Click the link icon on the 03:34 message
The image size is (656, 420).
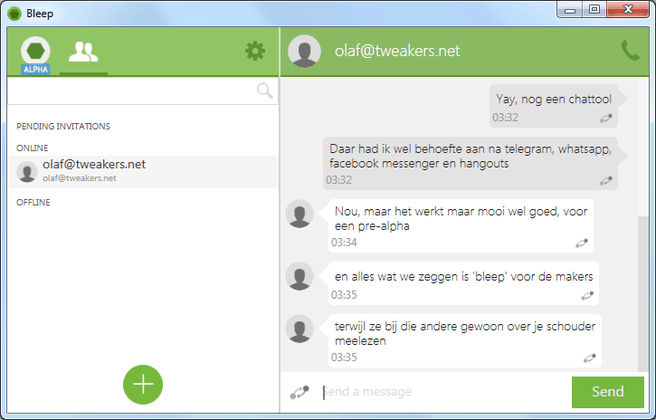click(582, 243)
